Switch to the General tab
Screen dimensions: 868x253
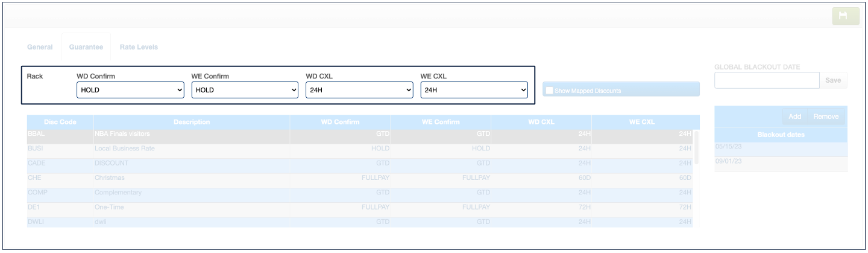point(40,47)
